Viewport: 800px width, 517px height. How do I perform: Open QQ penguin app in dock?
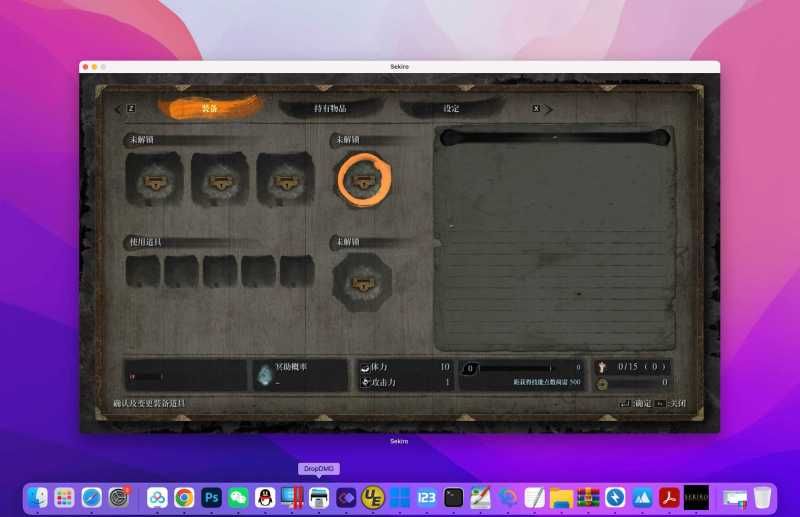point(265,498)
